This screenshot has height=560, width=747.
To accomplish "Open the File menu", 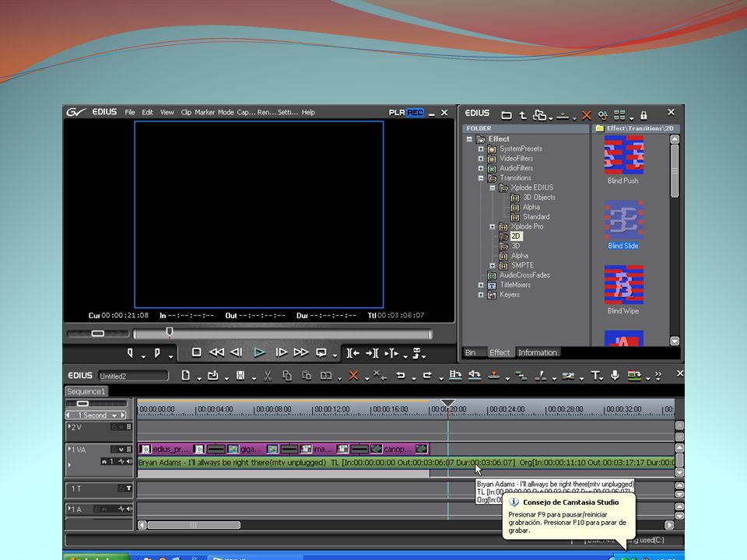I will point(130,112).
